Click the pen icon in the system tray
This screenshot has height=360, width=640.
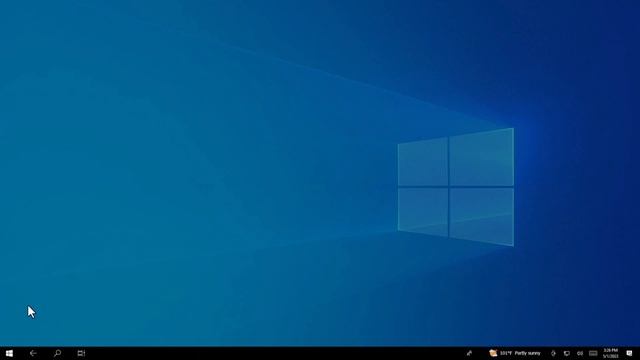469,353
